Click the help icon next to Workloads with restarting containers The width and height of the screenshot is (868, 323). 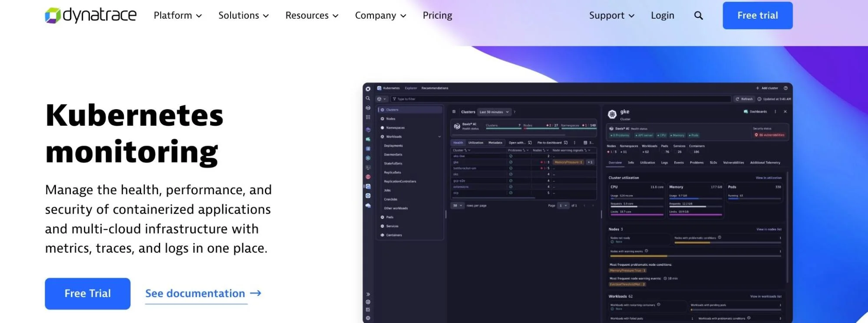(x=659, y=304)
